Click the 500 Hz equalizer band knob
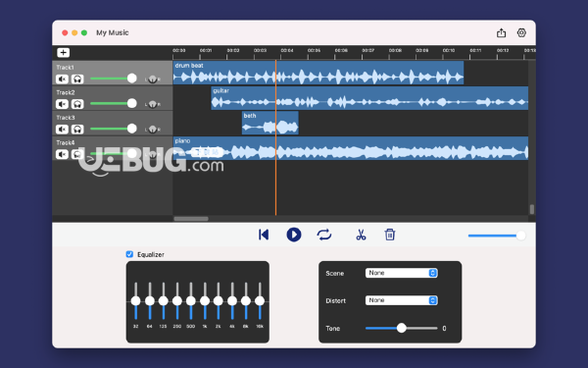The image size is (588, 368). [x=191, y=301]
